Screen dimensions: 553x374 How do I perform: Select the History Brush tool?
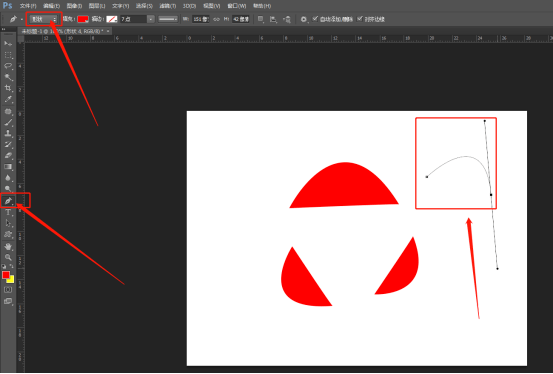click(x=8, y=144)
